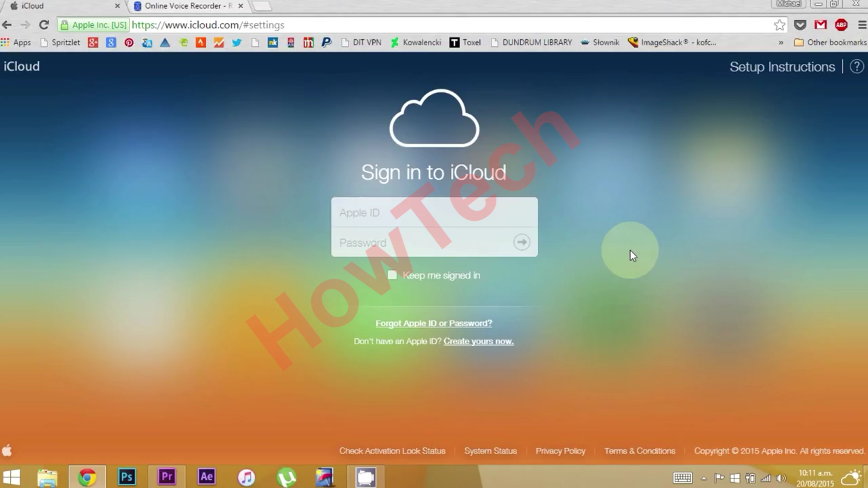Open the DUNDRUM LIBRARY bookmark
The width and height of the screenshot is (868, 488).
530,42
